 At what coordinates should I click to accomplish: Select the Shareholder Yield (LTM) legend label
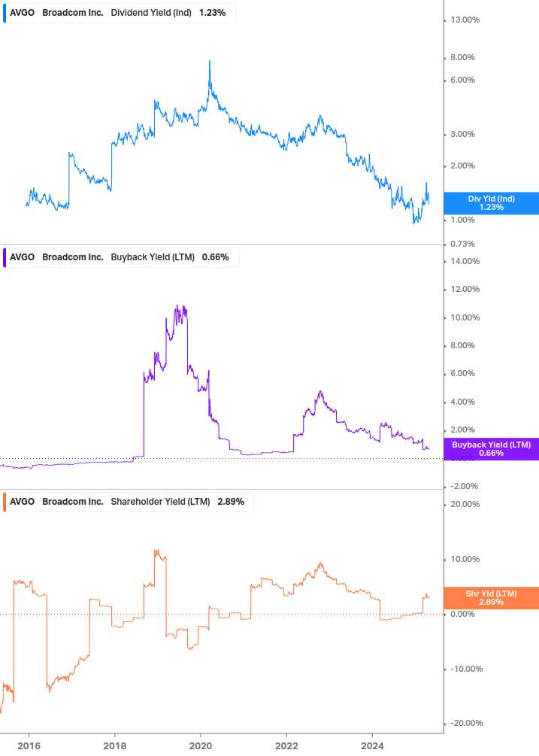(x=160, y=502)
